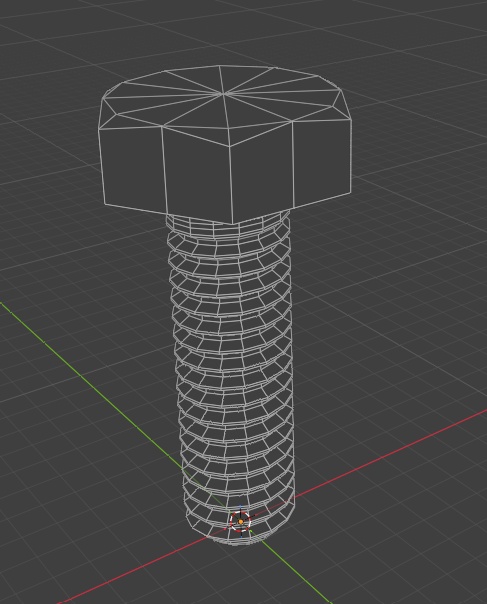Click center vertex on bolt head top

point(224,93)
